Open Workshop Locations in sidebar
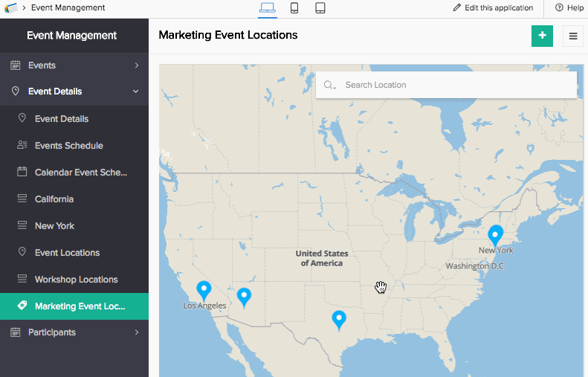The height and width of the screenshot is (377, 588). click(74, 280)
